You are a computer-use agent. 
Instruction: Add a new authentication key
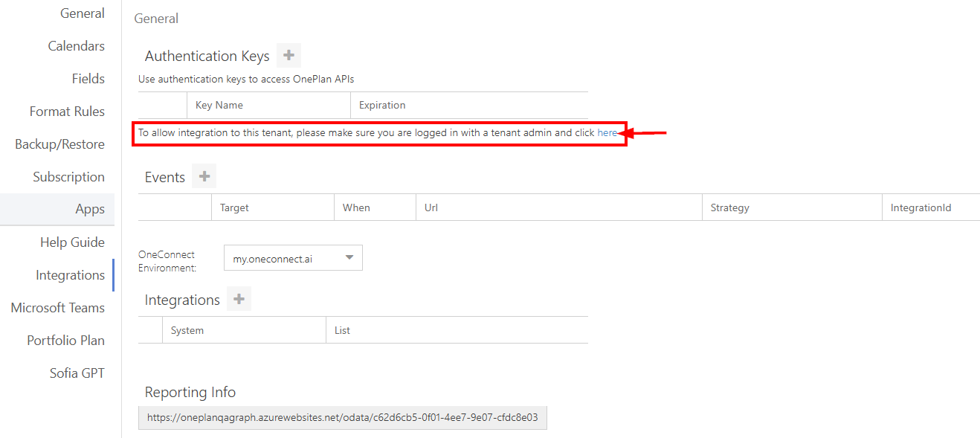[x=288, y=56]
